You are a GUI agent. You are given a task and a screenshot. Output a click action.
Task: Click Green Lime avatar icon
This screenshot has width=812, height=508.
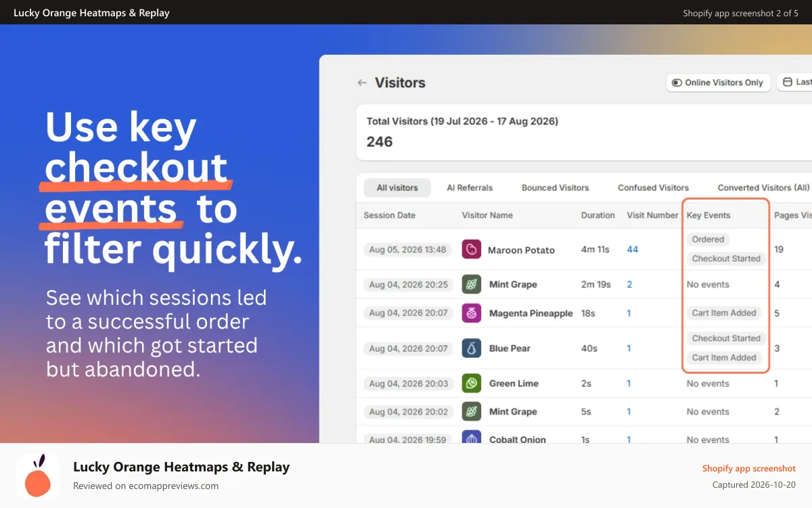pos(472,383)
